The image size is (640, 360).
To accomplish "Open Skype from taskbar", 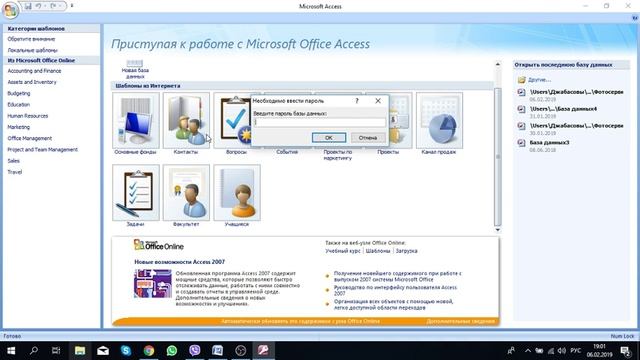I will coord(126,351).
